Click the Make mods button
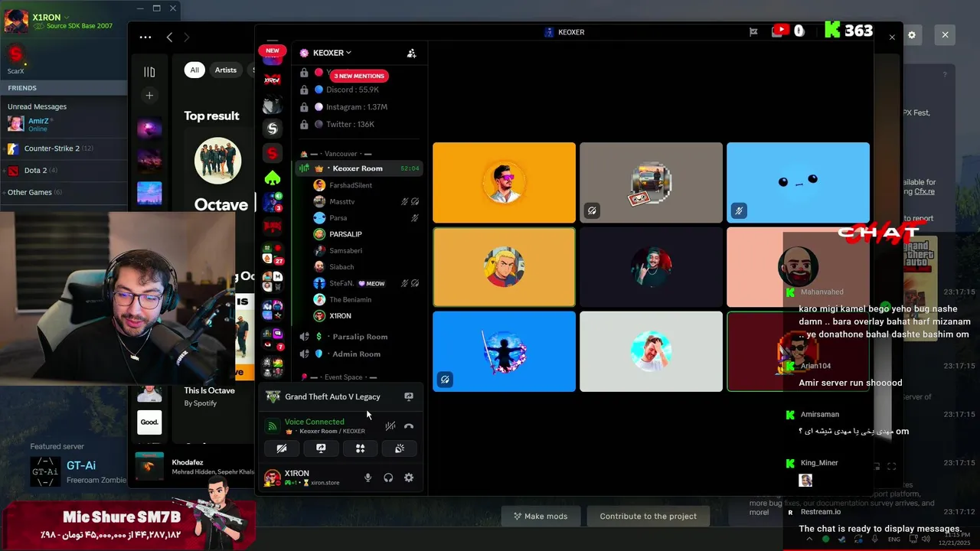The width and height of the screenshot is (980, 551). coord(541,516)
